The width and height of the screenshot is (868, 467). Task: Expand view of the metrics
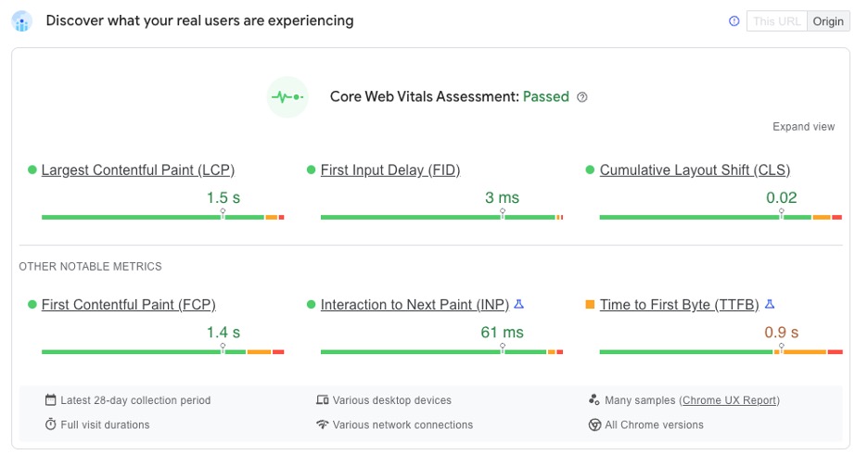803,127
